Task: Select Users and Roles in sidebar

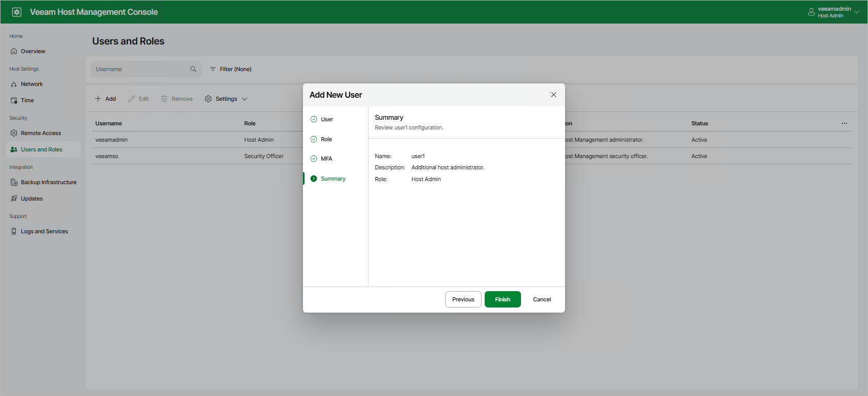Action: pos(43,149)
